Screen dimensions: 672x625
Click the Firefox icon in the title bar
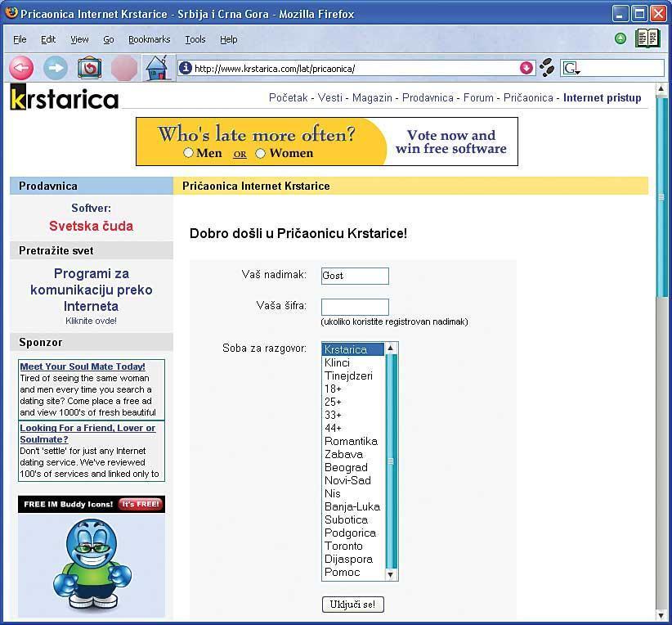11,13
